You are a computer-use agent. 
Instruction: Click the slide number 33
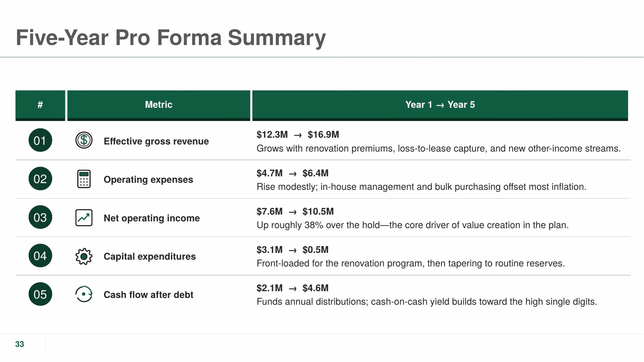[20, 344]
